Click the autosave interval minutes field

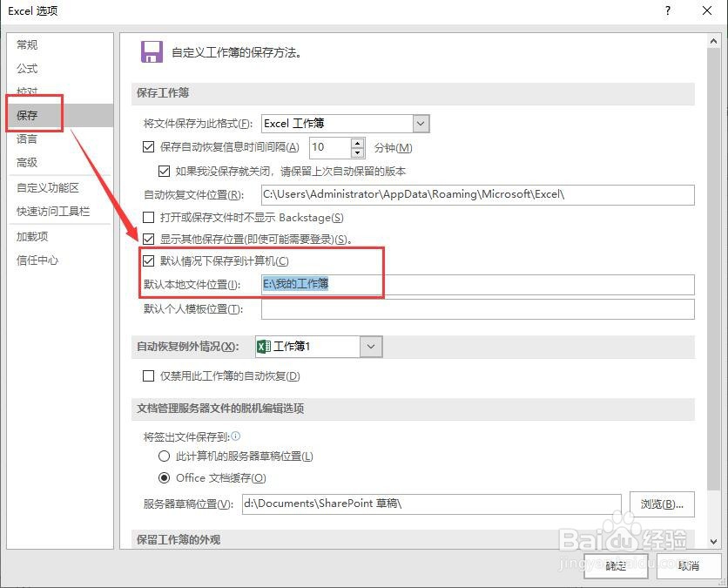pyautogui.click(x=330, y=148)
